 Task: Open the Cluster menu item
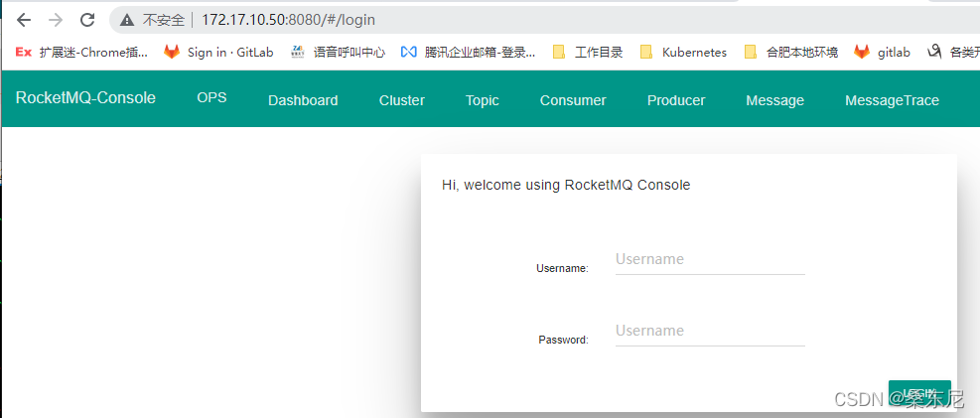[x=402, y=100]
